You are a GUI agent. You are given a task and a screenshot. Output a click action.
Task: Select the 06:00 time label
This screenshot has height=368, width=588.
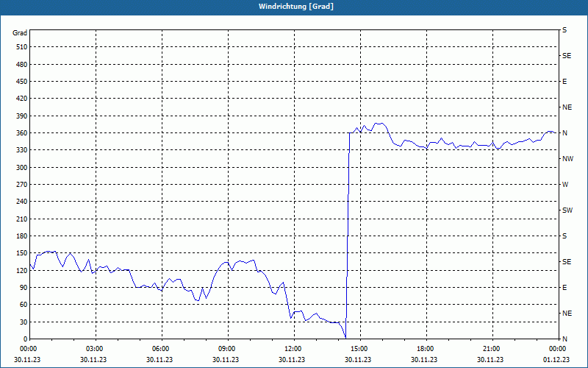pyautogui.click(x=160, y=349)
